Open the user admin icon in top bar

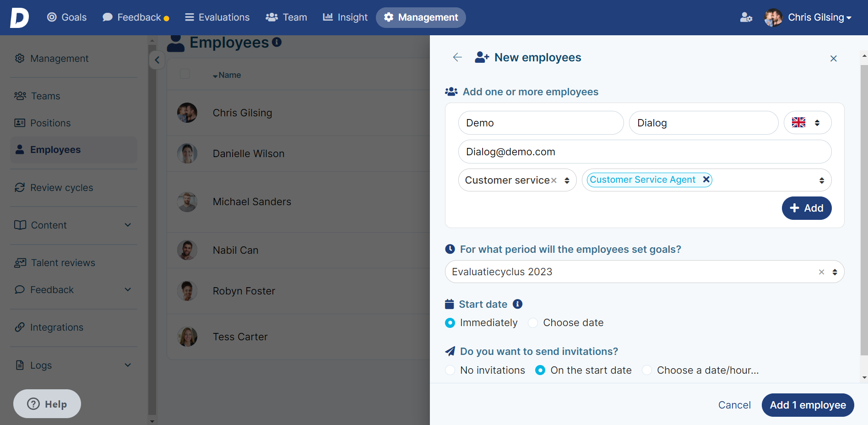(746, 17)
